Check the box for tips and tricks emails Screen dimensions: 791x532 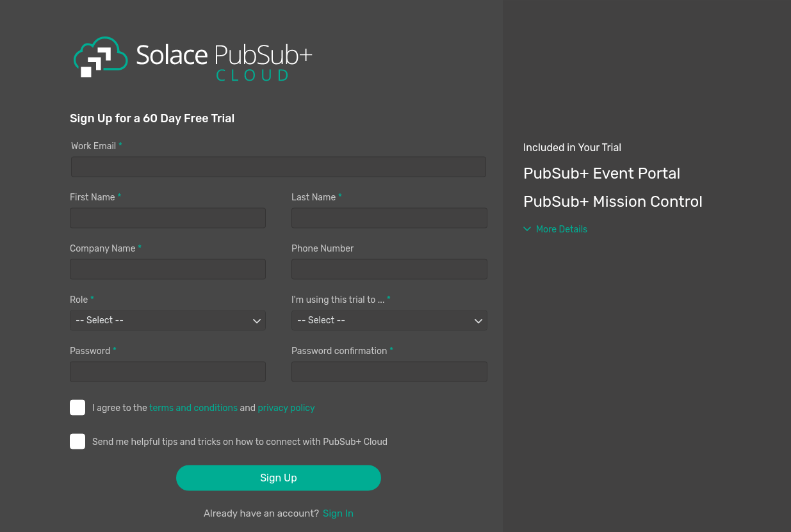point(77,441)
